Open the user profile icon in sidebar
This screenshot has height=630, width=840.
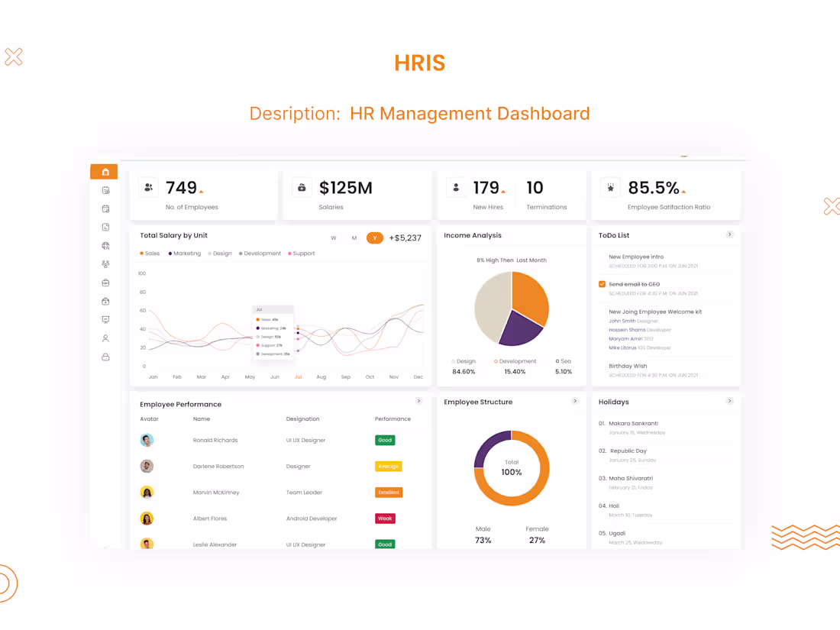[105, 338]
